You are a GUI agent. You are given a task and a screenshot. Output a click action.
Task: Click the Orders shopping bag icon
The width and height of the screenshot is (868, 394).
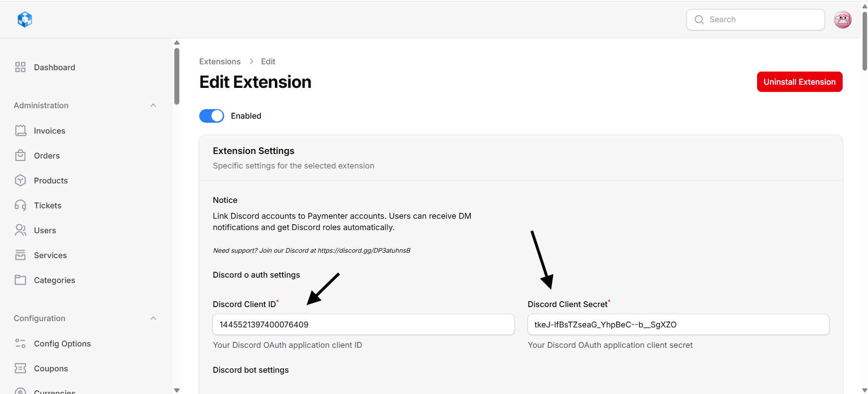click(20, 156)
